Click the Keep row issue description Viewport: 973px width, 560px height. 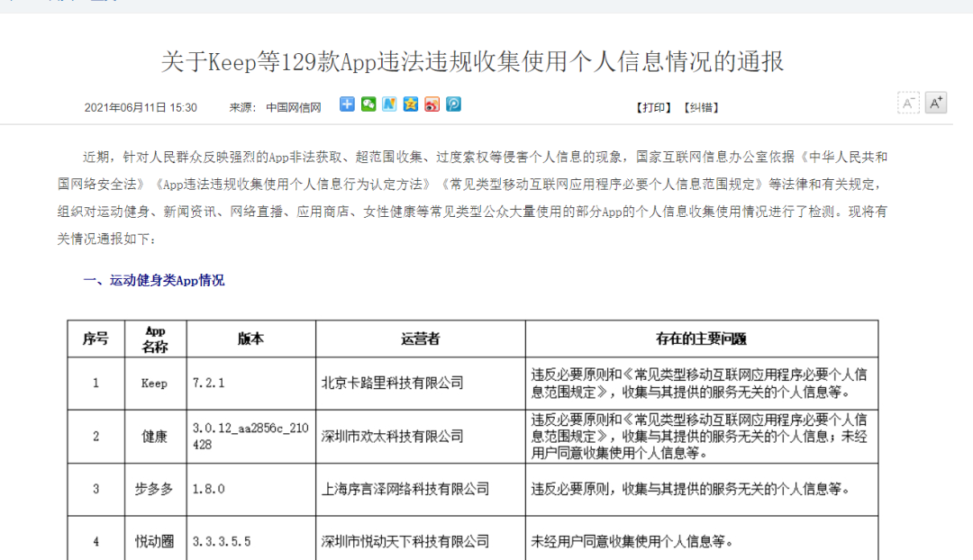[699, 384]
